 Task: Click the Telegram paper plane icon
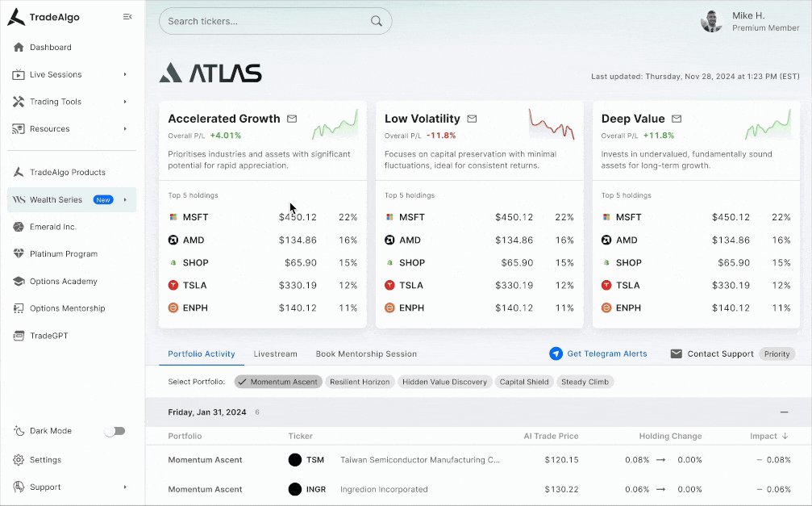(556, 353)
